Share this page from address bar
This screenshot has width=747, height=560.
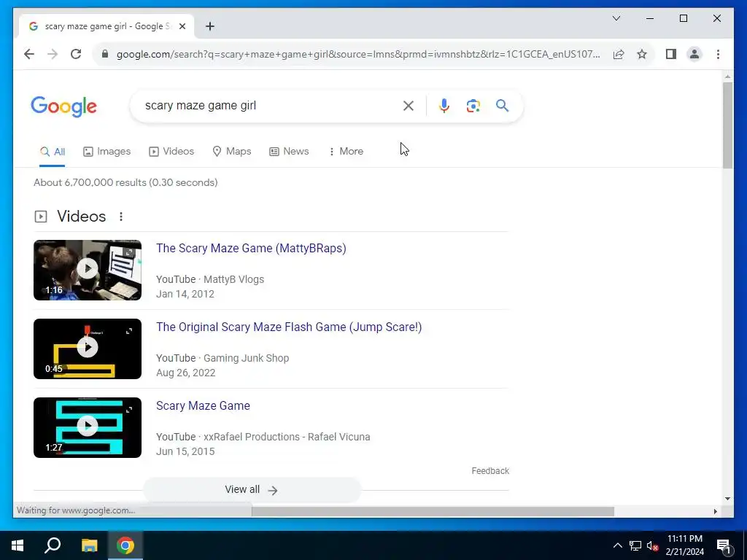point(619,54)
